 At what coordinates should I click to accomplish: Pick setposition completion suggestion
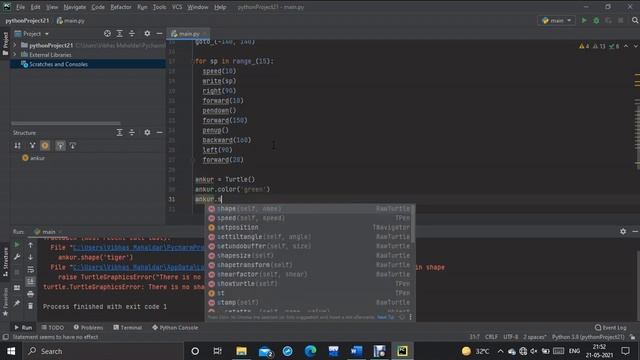310,227
